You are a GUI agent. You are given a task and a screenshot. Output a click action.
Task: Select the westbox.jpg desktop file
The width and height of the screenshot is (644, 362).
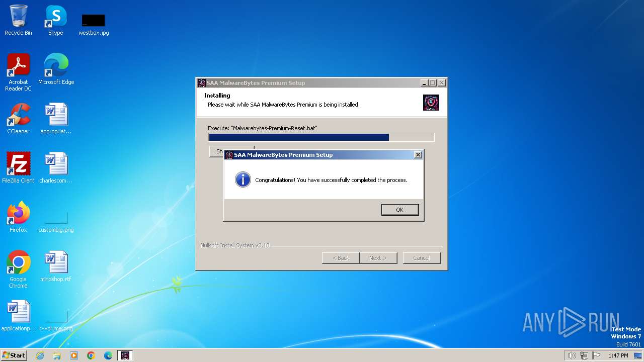tap(94, 25)
